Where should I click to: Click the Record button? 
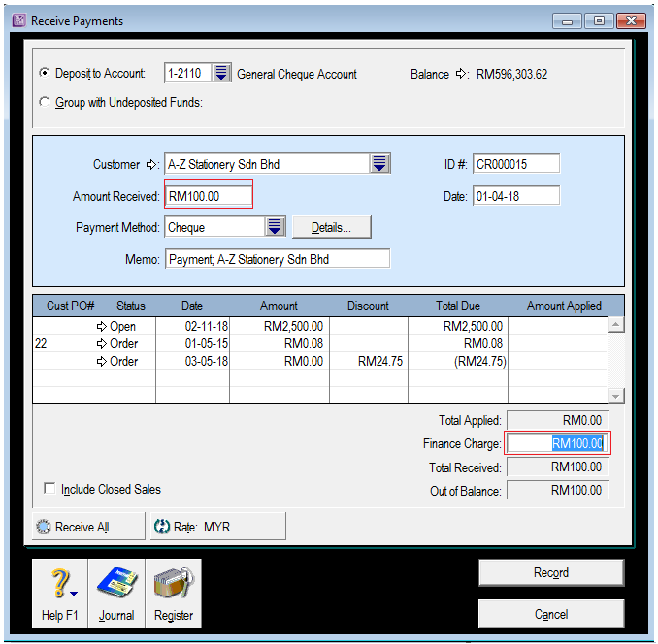pos(551,573)
